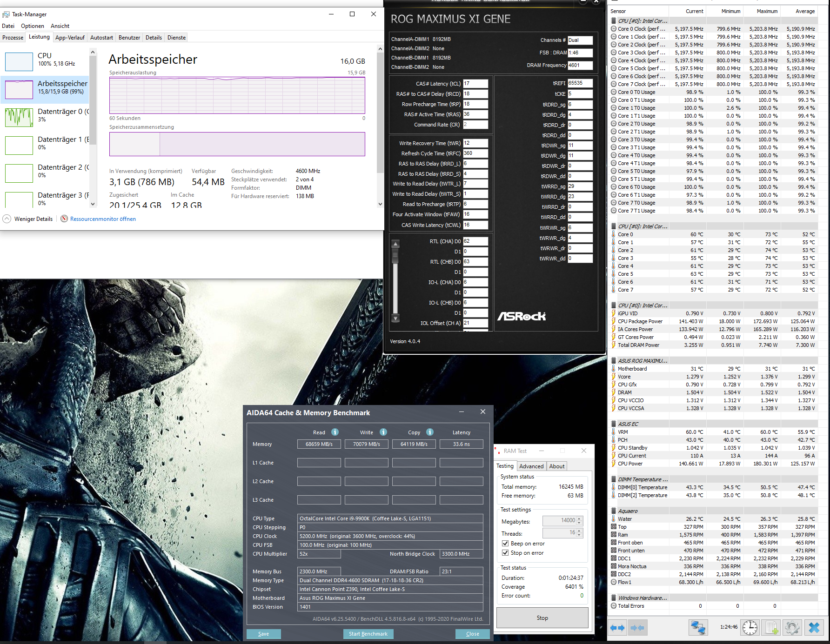Collapse Task-Manager with Weniger Details
The image size is (830, 644).
pyautogui.click(x=28, y=219)
